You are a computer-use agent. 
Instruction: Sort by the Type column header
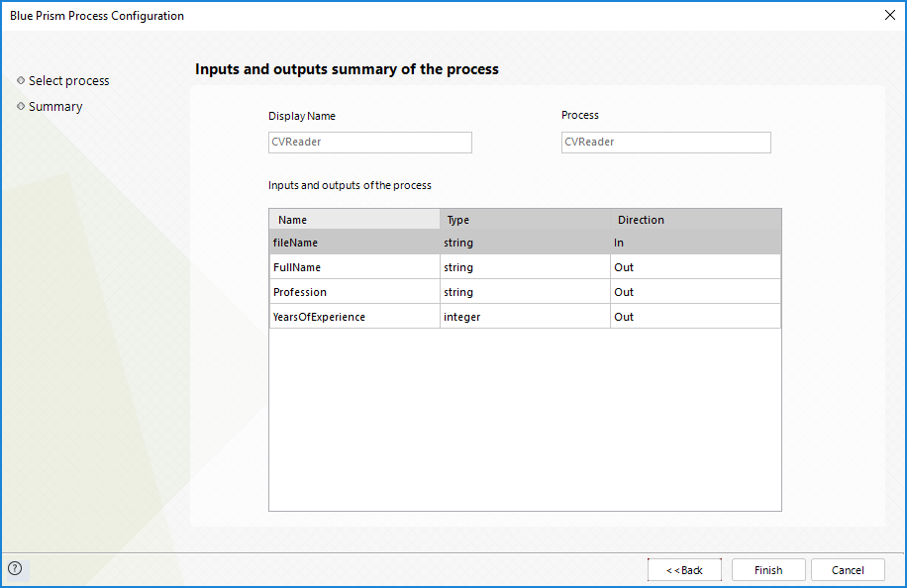[525, 220]
